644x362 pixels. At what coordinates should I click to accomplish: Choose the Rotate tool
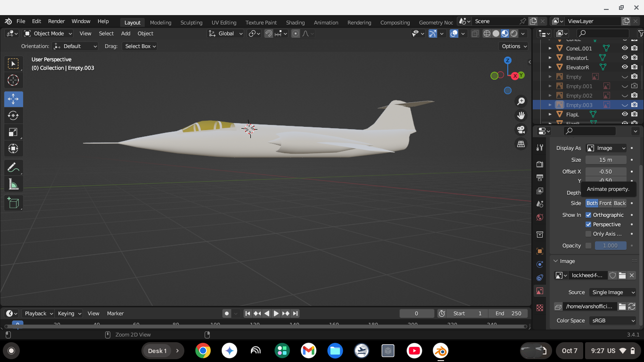pyautogui.click(x=13, y=115)
